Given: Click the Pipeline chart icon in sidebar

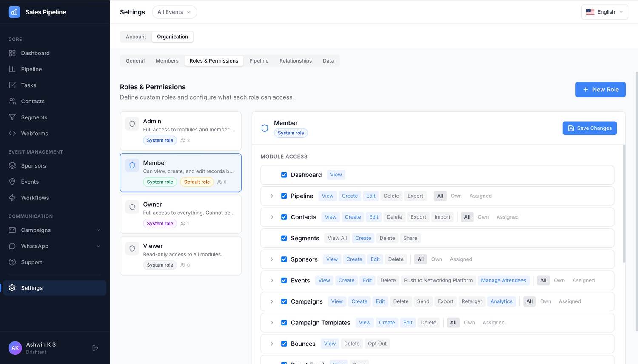Looking at the screenshot, I should [12, 69].
